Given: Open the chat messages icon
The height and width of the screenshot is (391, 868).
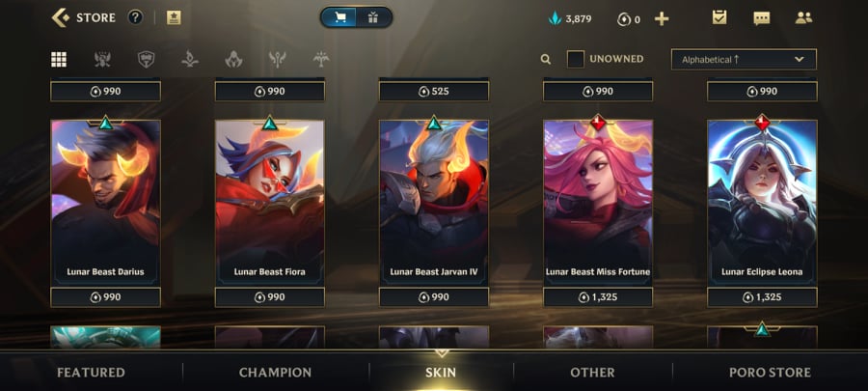Looking at the screenshot, I should [761, 18].
